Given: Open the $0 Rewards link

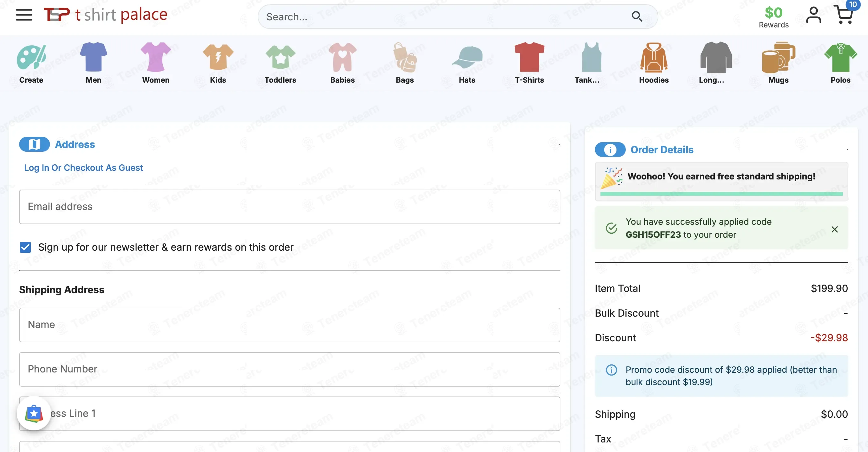Looking at the screenshot, I should 773,17.
